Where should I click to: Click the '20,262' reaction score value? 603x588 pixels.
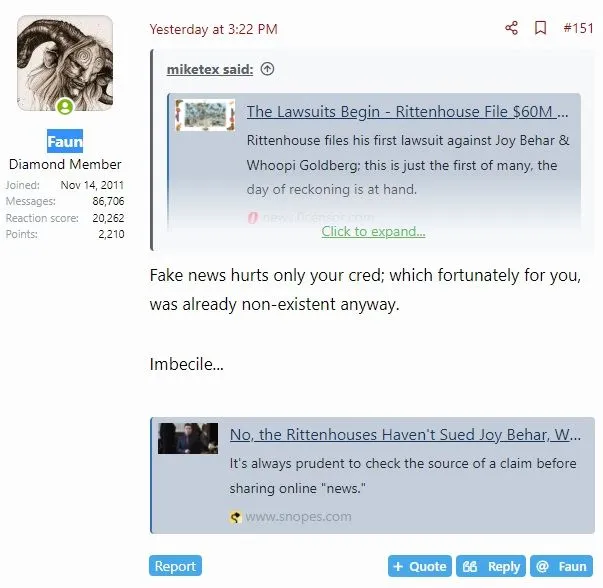[108, 218]
